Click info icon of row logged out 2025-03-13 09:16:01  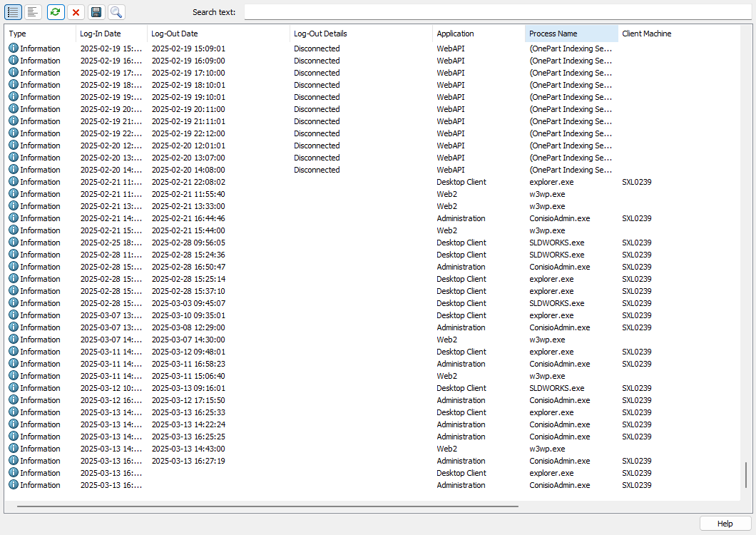tap(14, 388)
